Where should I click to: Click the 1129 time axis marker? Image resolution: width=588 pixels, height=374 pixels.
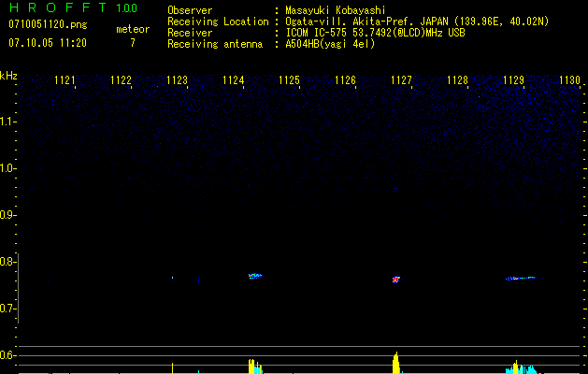click(x=513, y=80)
